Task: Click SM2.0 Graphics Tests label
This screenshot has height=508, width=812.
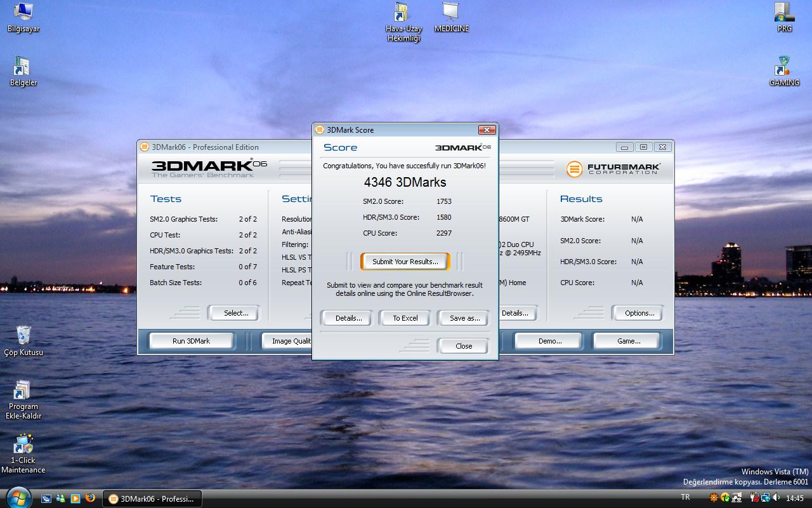Action: (183, 219)
